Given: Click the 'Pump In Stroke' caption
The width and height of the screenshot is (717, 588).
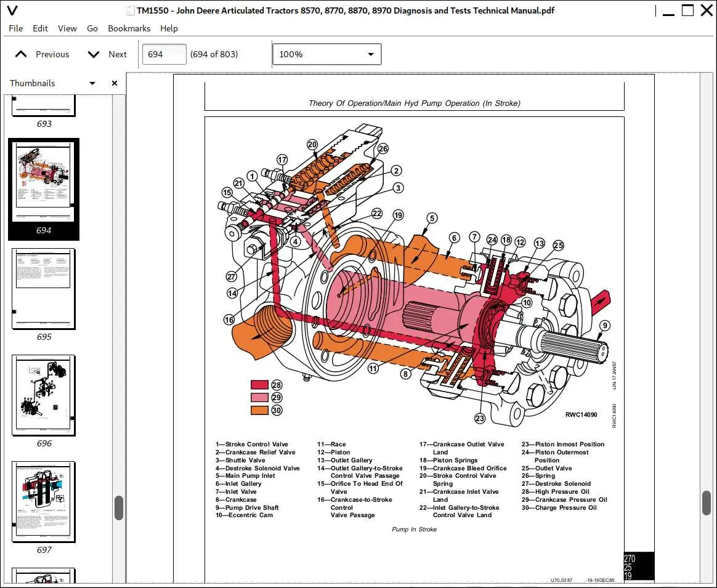Looking at the screenshot, I should (x=415, y=530).
